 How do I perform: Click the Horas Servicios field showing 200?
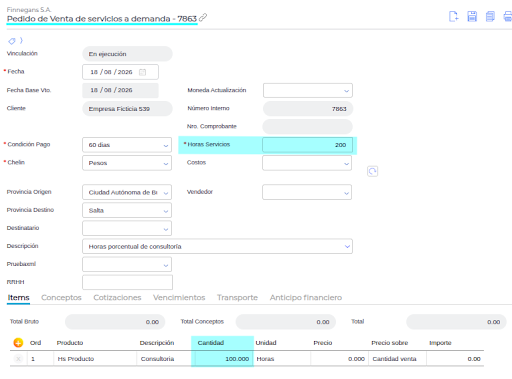307,145
